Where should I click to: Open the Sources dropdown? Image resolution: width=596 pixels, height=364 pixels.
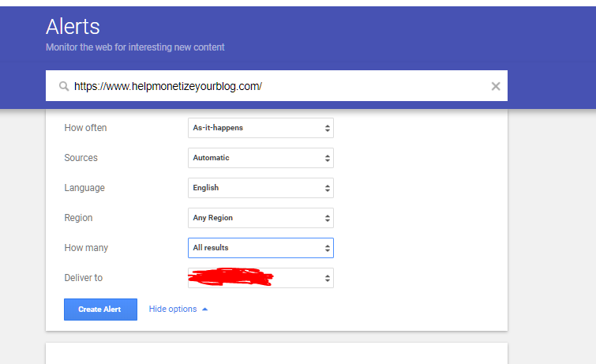pos(261,158)
